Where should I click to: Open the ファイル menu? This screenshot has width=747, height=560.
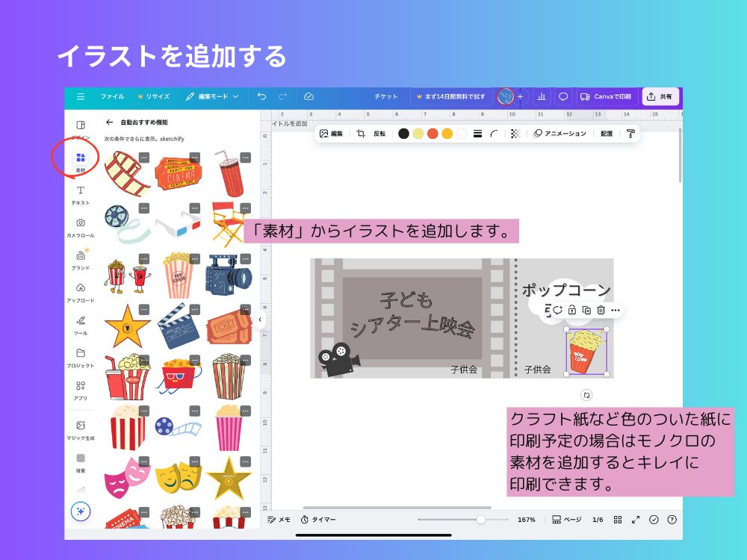click(x=113, y=96)
